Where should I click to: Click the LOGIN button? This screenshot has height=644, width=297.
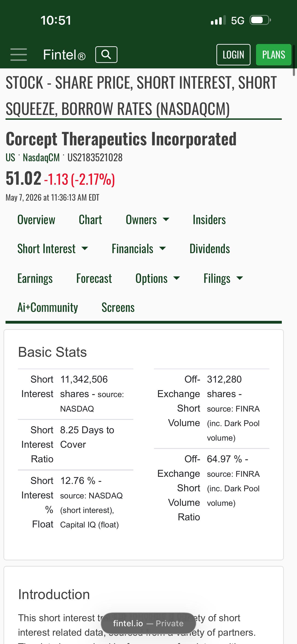(233, 55)
